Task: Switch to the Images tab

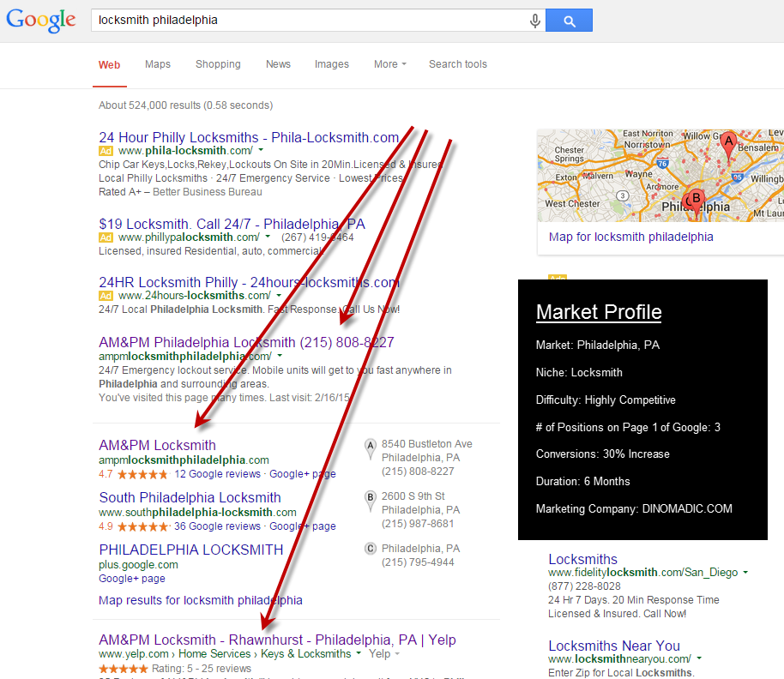Action: 331,64
